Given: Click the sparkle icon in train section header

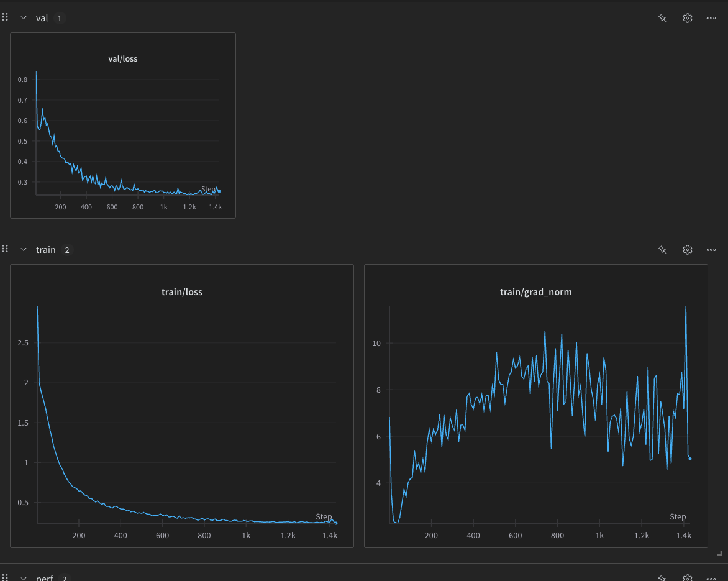Looking at the screenshot, I should point(662,250).
